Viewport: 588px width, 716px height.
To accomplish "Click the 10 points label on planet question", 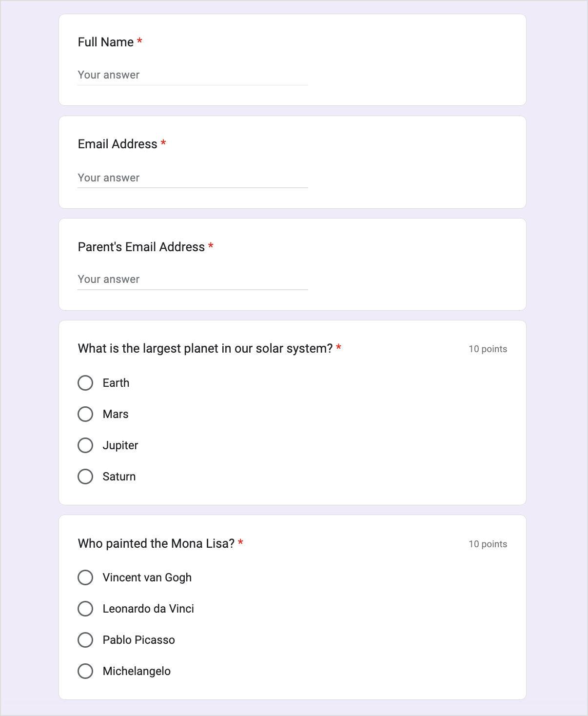I will click(x=488, y=349).
